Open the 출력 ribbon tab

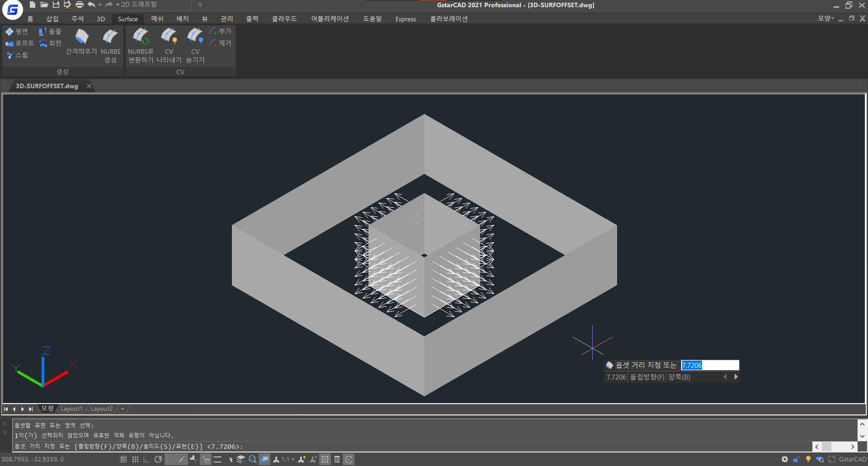[x=252, y=19]
